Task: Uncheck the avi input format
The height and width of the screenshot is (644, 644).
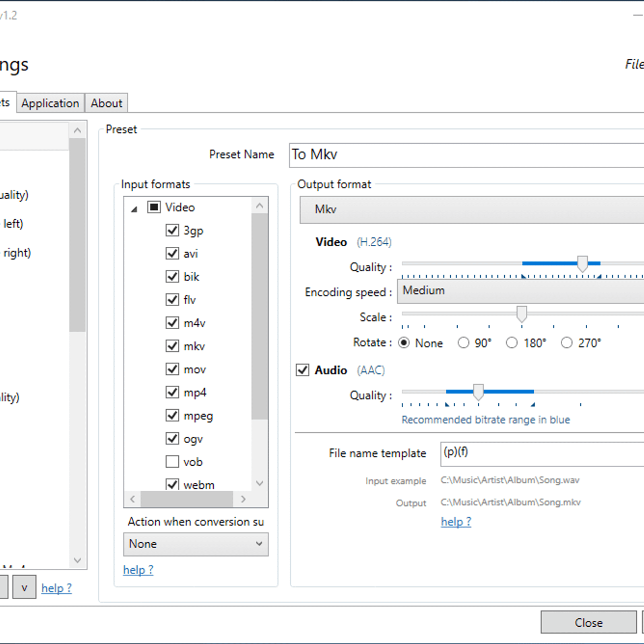Action: pos(172,253)
